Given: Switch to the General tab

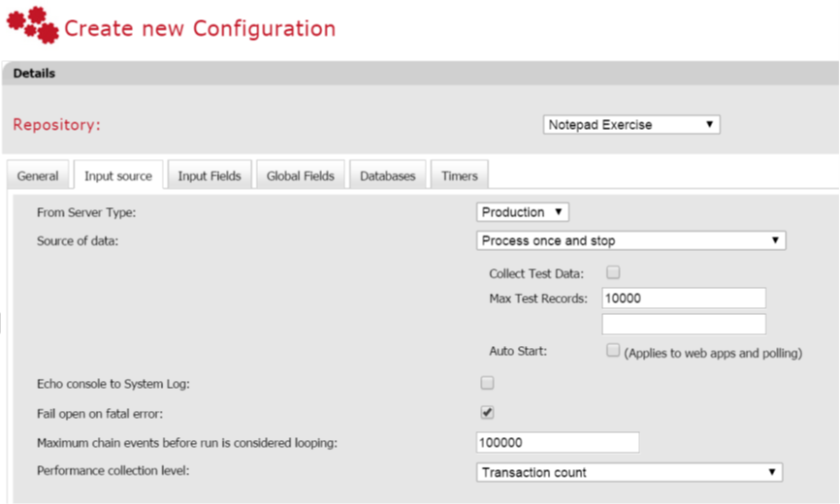Looking at the screenshot, I should [x=38, y=176].
